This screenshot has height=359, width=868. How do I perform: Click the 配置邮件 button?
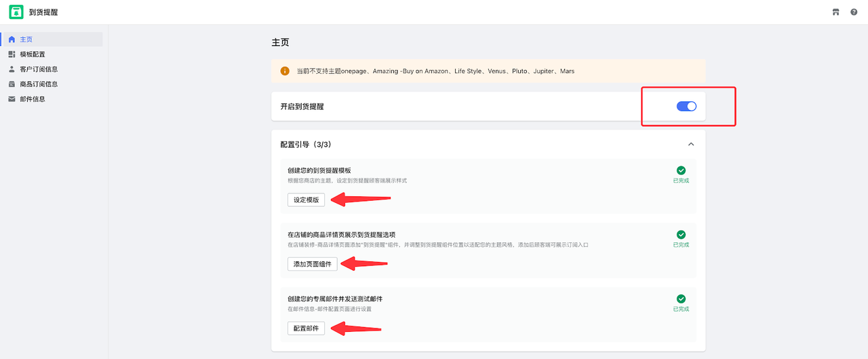(x=306, y=328)
